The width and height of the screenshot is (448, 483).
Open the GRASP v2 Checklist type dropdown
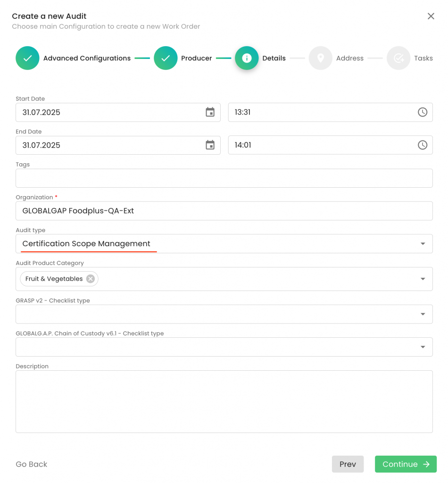pyautogui.click(x=423, y=314)
